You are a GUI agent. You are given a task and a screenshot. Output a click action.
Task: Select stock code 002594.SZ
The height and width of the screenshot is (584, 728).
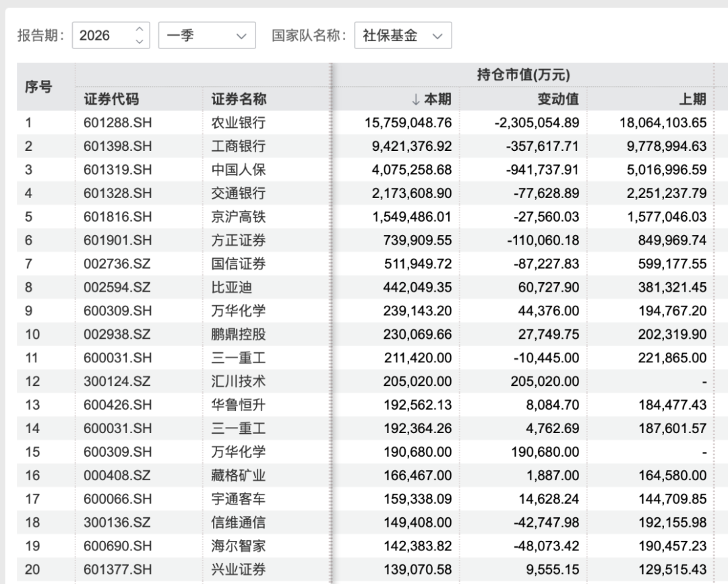[x=117, y=287]
